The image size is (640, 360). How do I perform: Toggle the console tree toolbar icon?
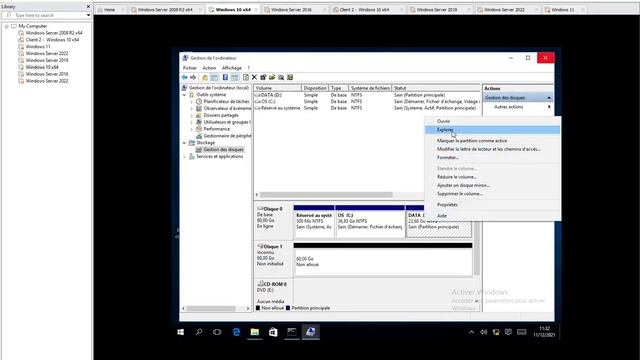(x=214, y=77)
